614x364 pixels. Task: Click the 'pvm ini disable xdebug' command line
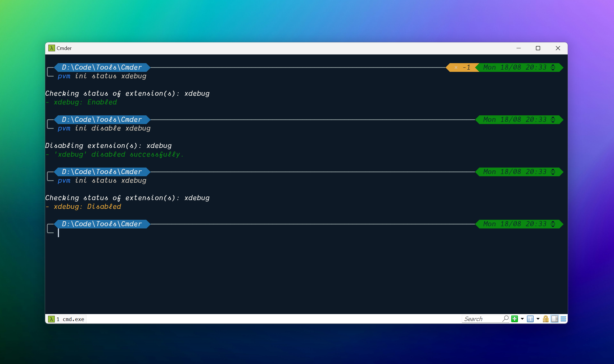pyautogui.click(x=104, y=128)
